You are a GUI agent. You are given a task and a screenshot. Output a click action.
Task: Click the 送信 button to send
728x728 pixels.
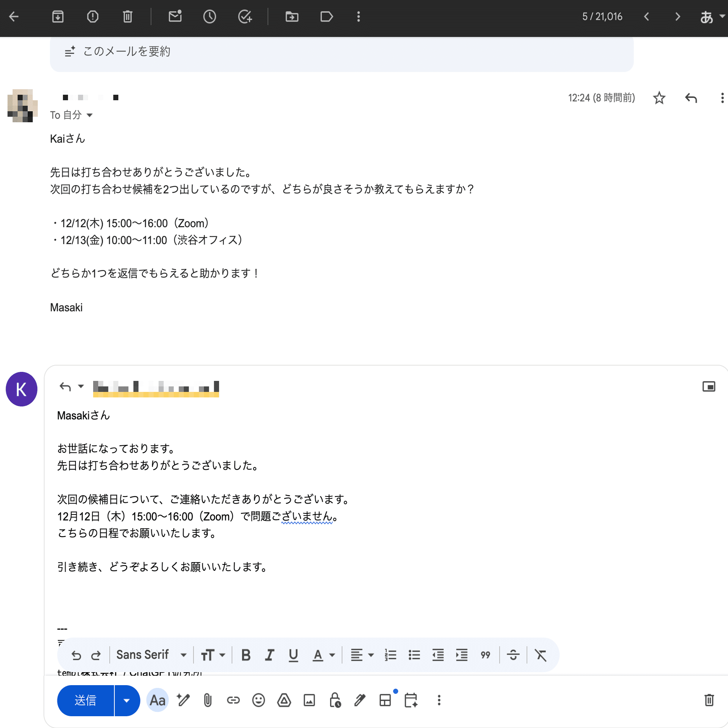coord(85,700)
